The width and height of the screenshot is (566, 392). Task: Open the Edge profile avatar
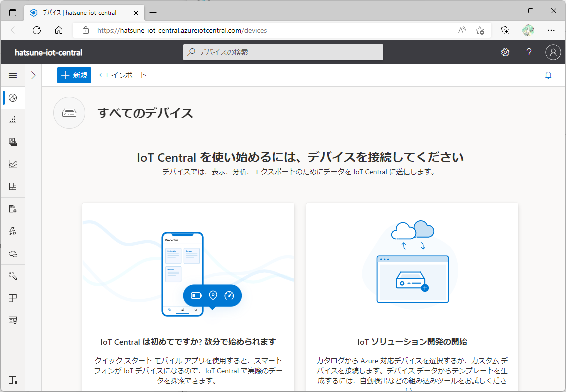pos(528,30)
